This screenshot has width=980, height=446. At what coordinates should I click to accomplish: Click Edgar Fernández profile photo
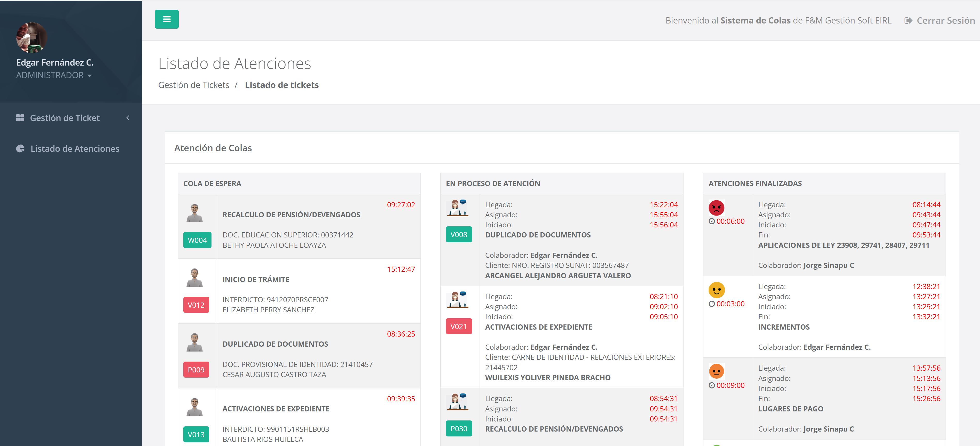(x=32, y=37)
